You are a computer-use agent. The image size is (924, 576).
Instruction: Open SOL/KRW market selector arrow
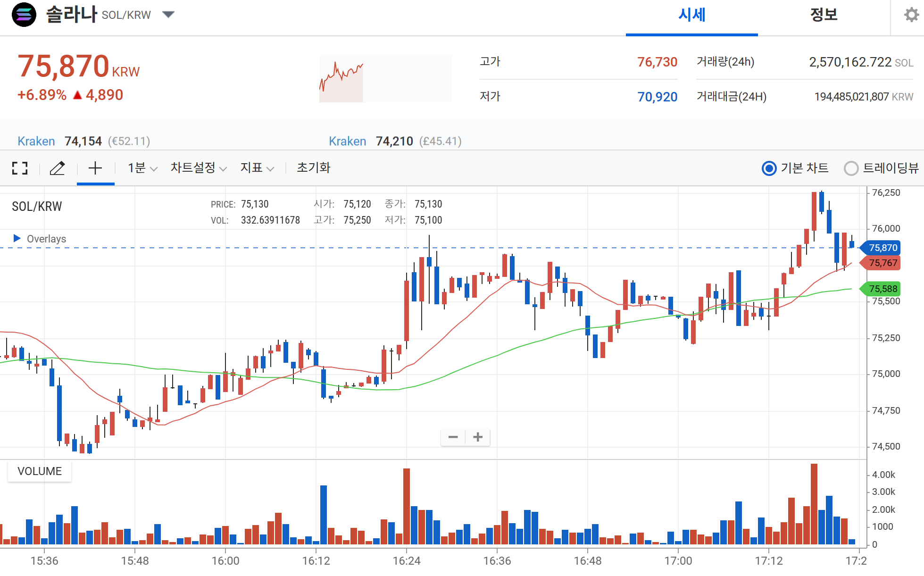click(168, 15)
